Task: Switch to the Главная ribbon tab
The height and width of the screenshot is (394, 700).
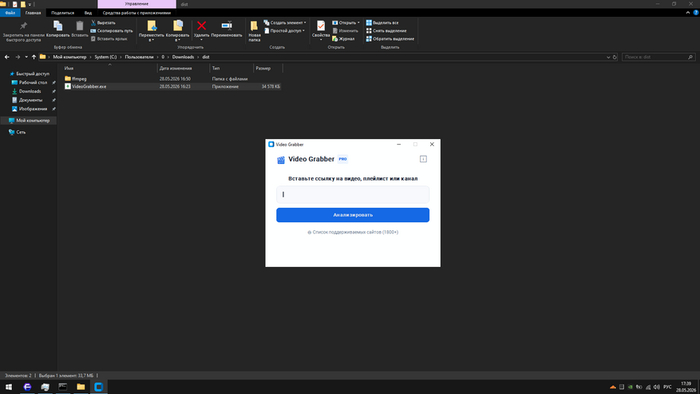Action: point(33,13)
